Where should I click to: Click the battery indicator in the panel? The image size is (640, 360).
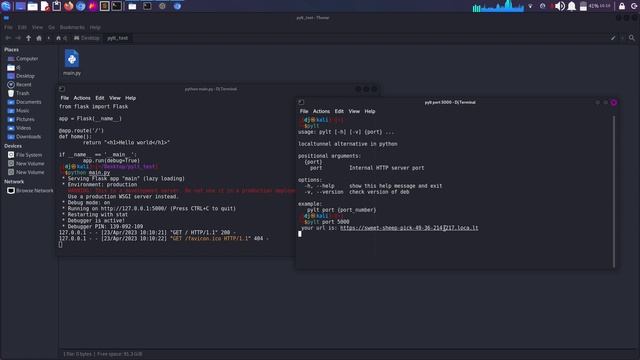[x=583, y=6]
